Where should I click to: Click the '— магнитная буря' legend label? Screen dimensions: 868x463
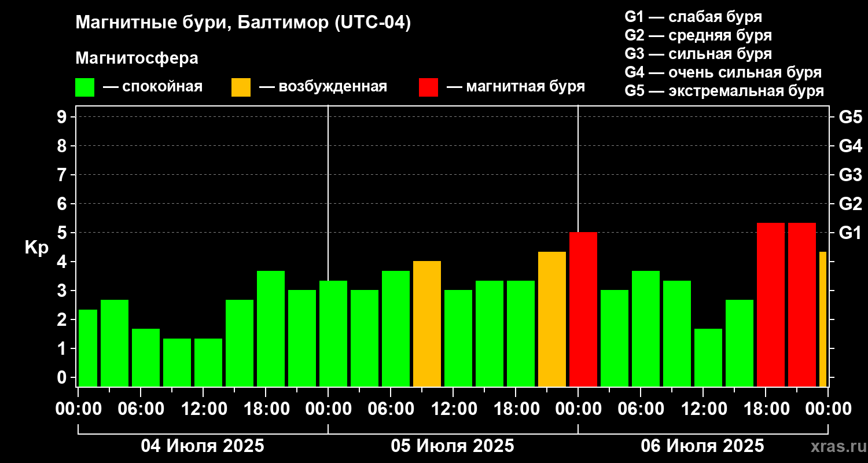[x=516, y=87]
